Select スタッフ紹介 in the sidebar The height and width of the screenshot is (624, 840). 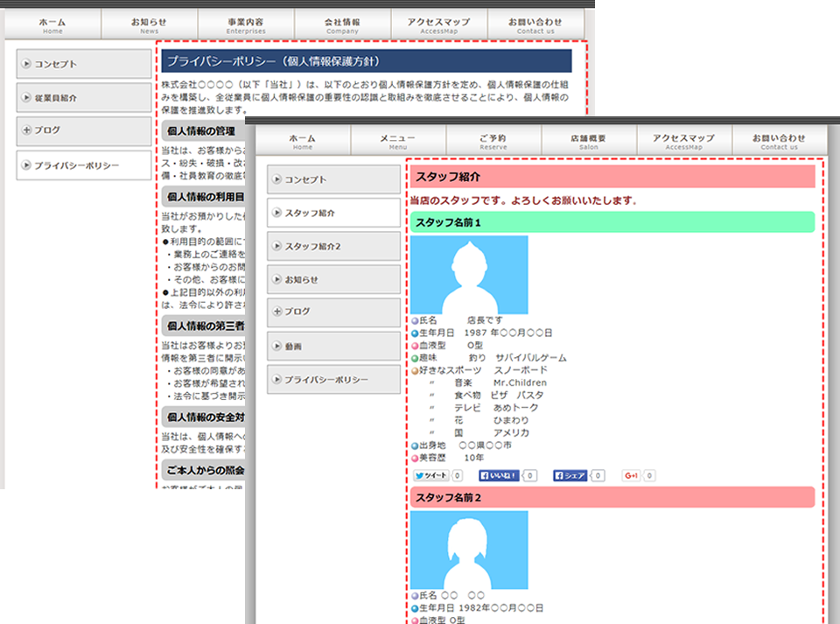point(333,213)
